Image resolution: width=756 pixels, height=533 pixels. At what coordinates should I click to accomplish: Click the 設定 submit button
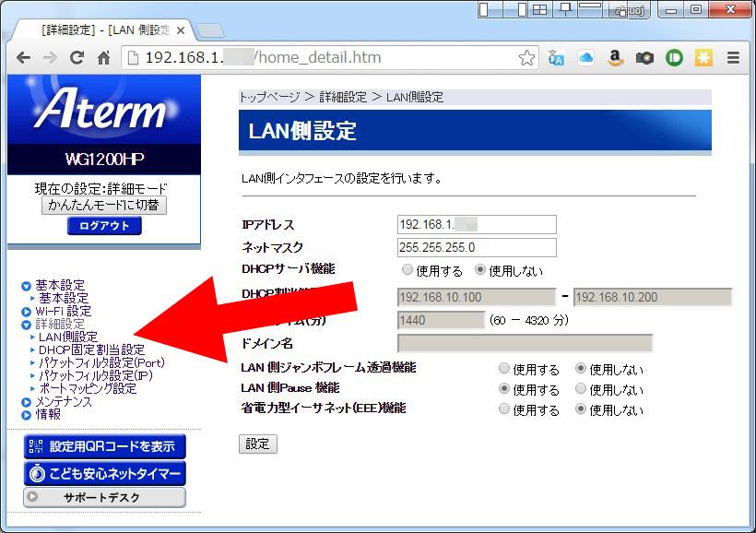(x=258, y=444)
